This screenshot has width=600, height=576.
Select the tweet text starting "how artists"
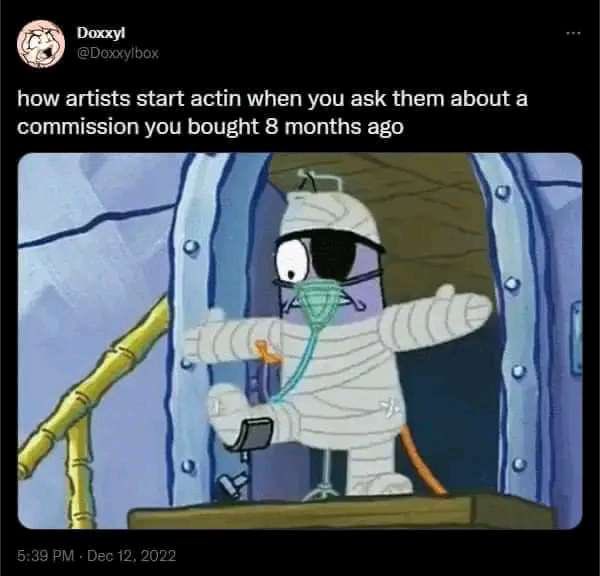[x=272, y=113]
